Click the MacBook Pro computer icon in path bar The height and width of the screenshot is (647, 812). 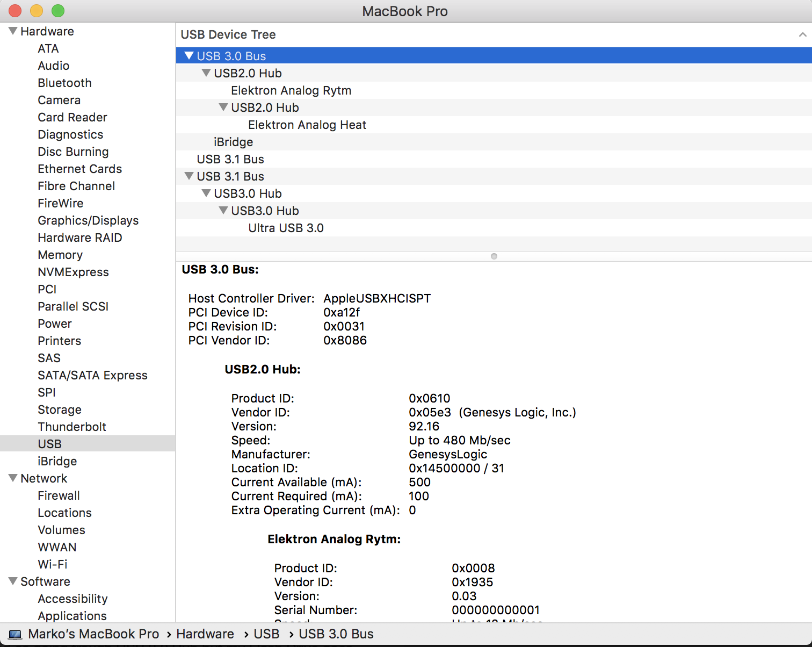[x=15, y=635]
